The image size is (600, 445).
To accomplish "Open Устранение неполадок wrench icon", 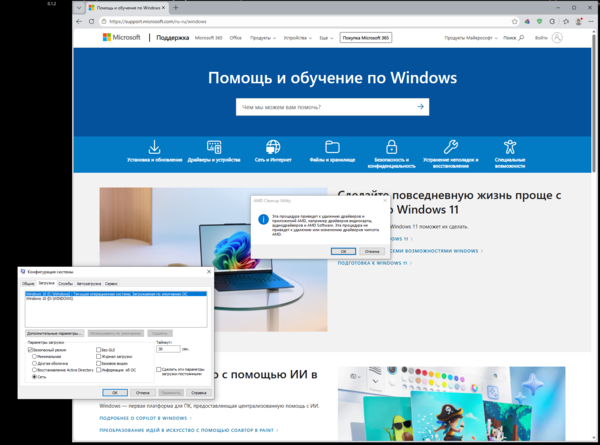I will pyautogui.click(x=451, y=147).
